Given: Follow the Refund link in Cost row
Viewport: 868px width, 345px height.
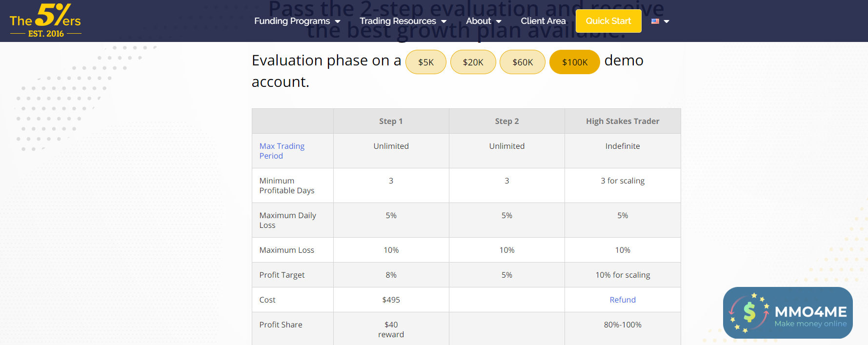Looking at the screenshot, I should click(622, 300).
